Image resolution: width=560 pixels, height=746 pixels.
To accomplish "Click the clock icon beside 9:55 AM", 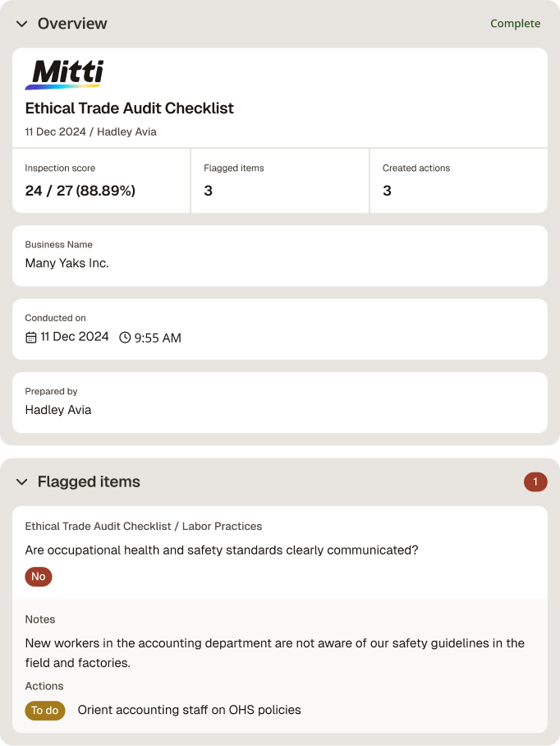I will 125,338.
